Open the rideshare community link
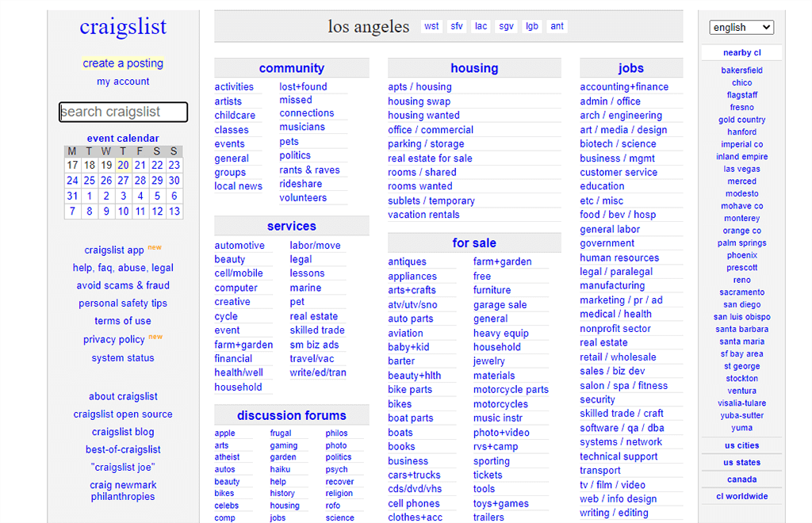The image size is (812, 523). click(x=301, y=184)
